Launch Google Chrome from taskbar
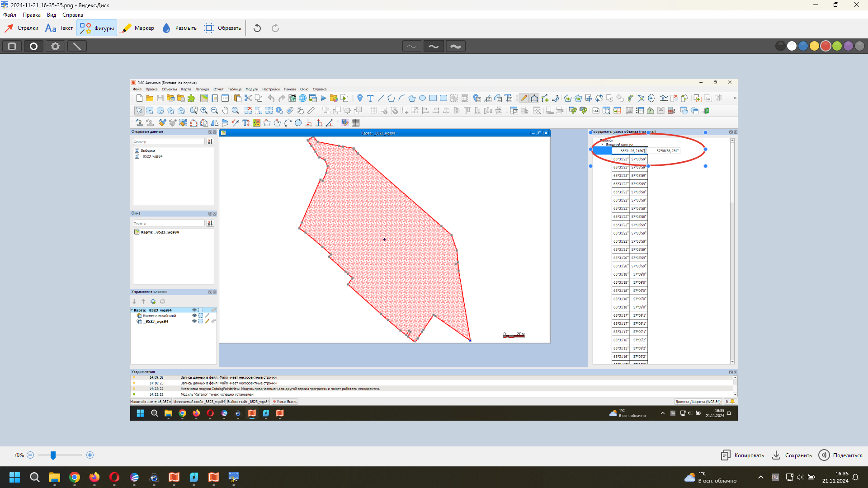 point(75,477)
